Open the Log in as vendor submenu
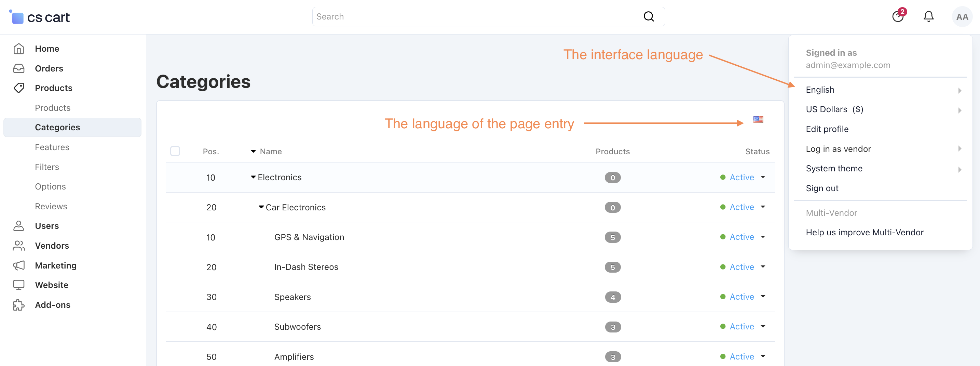The height and width of the screenshot is (366, 980). point(880,149)
